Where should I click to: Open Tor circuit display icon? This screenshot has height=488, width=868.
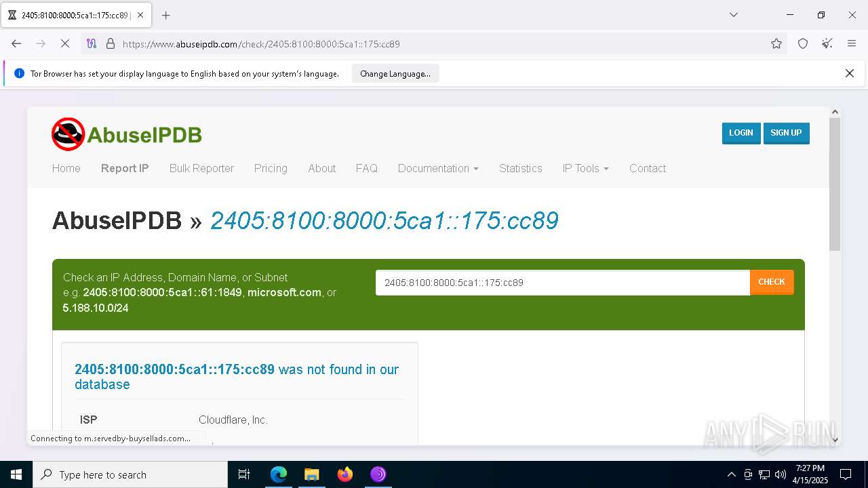[x=92, y=43]
